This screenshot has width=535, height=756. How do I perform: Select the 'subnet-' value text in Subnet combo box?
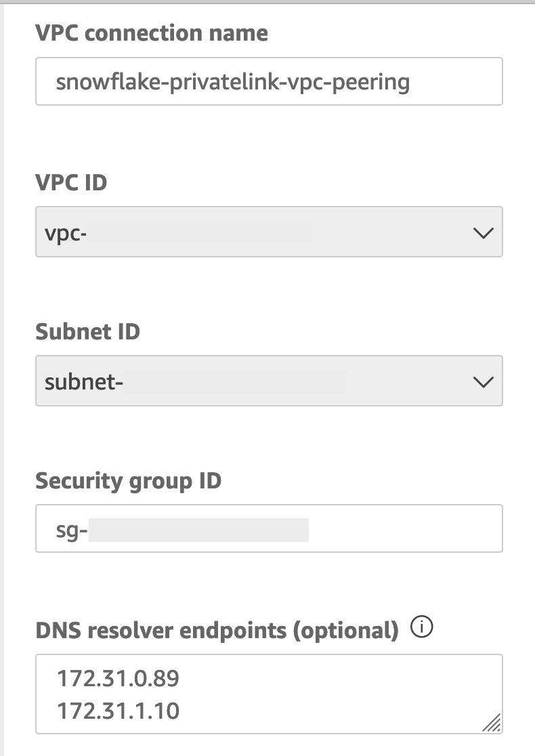[x=84, y=382]
